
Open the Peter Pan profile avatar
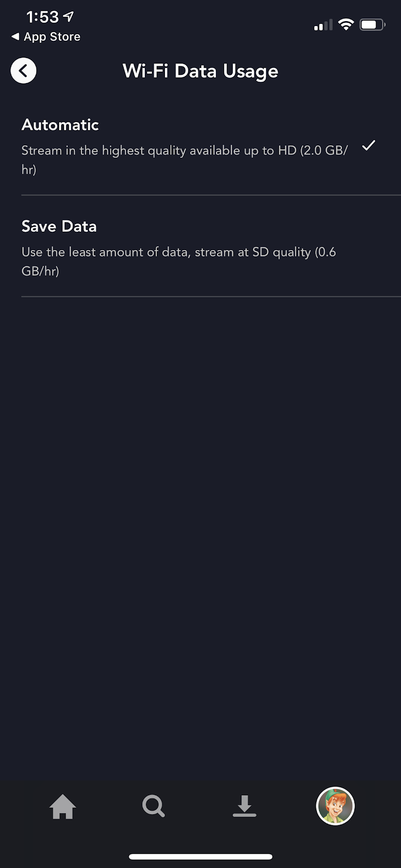335,806
